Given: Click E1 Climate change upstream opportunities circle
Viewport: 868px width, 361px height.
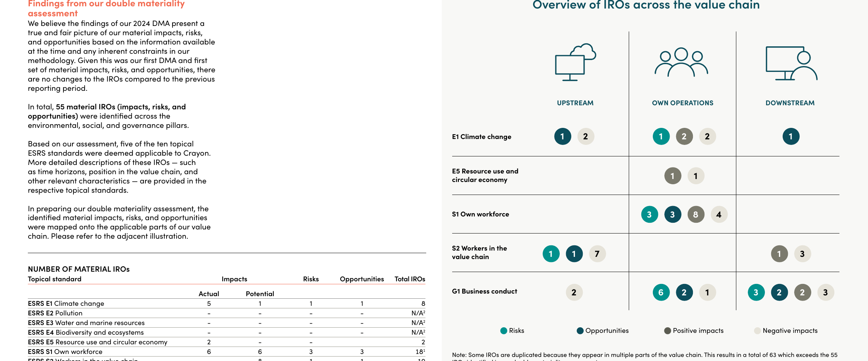Looking at the screenshot, I should (563, 136).
